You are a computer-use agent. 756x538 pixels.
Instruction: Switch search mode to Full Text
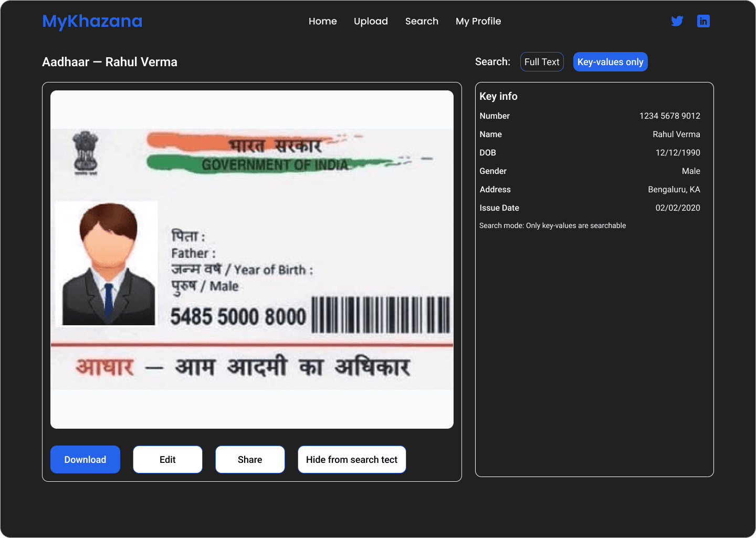click(542, 61)
